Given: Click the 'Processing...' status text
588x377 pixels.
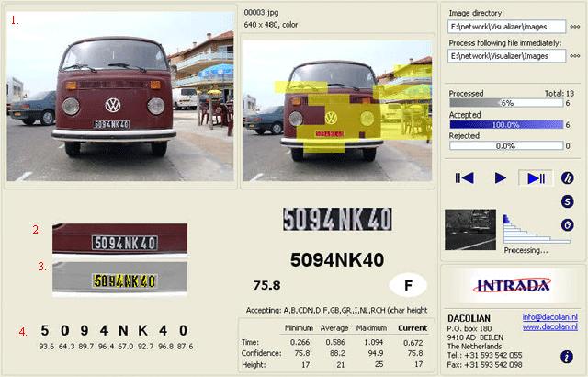Looking at the screenshot, I should point(526,250).
